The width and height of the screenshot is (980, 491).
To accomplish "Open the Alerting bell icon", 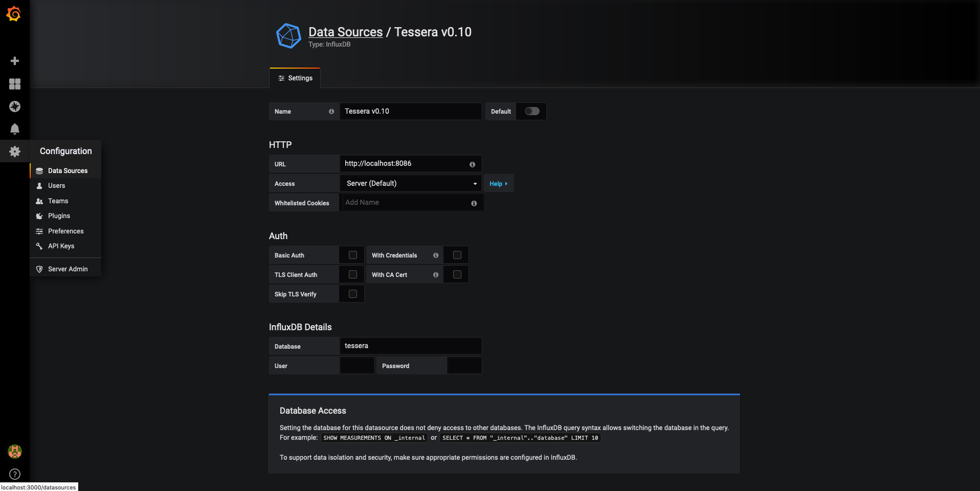I will pyautogui.click(x=15, y=129).
